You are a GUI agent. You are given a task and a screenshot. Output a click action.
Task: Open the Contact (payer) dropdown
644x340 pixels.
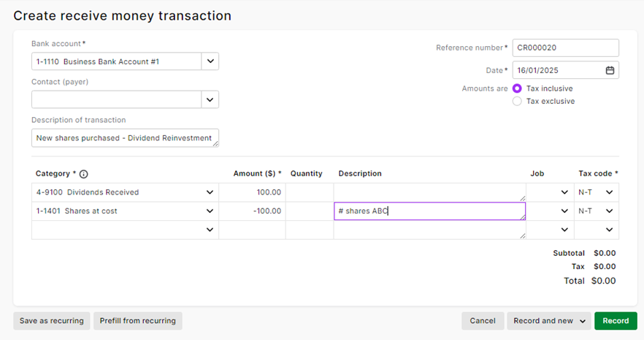tap(210, 99)
